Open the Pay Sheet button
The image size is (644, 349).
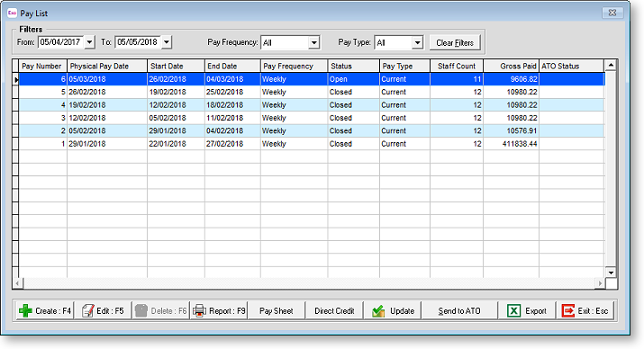click(x=277, y=311)
